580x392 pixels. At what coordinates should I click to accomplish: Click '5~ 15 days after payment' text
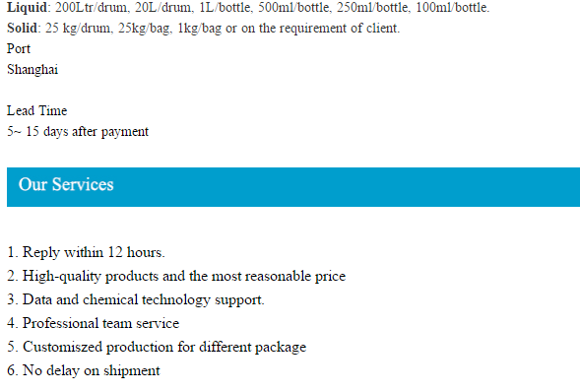78,132
